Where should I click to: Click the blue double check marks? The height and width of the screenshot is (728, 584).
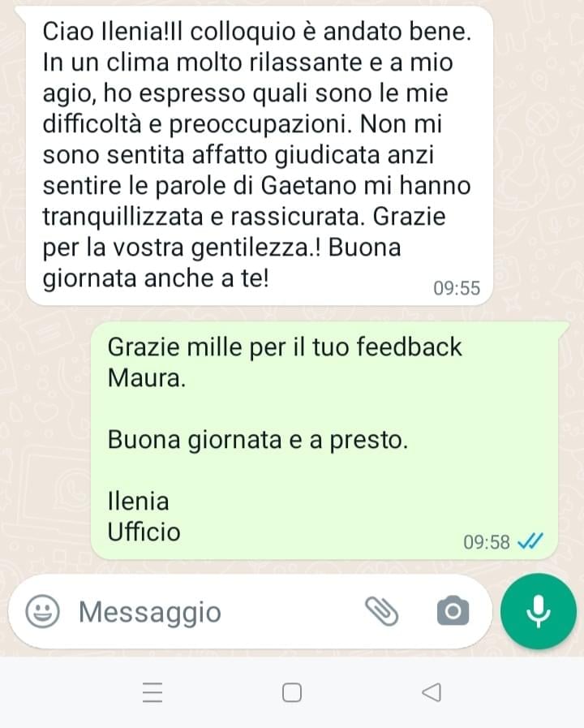tap(530, 541)
